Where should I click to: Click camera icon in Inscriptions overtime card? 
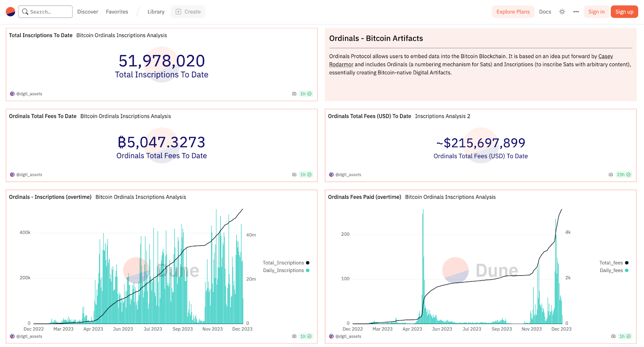(294, 337)
